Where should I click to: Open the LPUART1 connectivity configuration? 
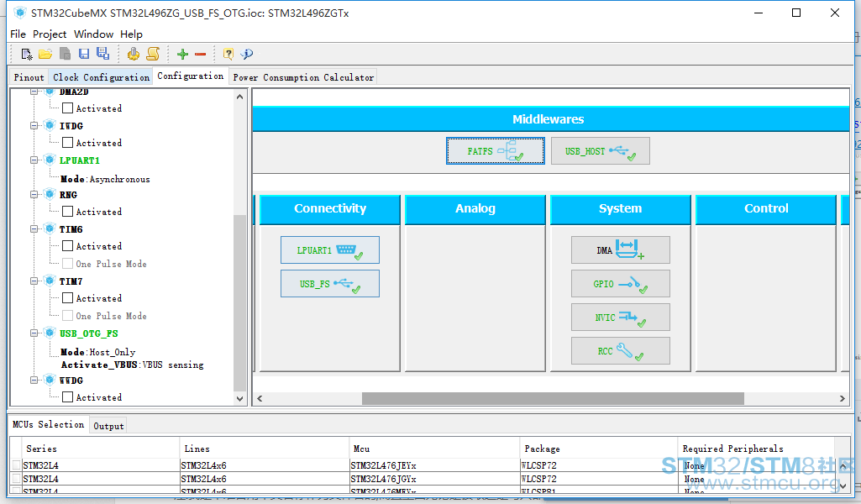tap(330, 250)
